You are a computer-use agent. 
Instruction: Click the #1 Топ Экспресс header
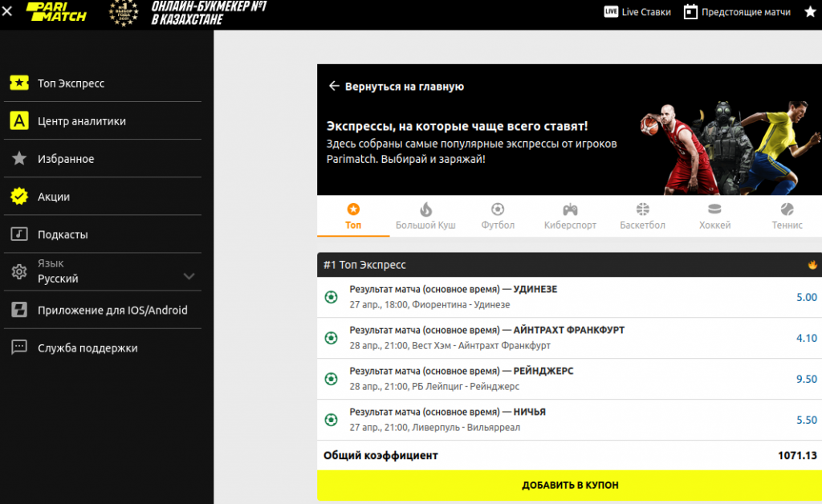click(x=569, y=265)
